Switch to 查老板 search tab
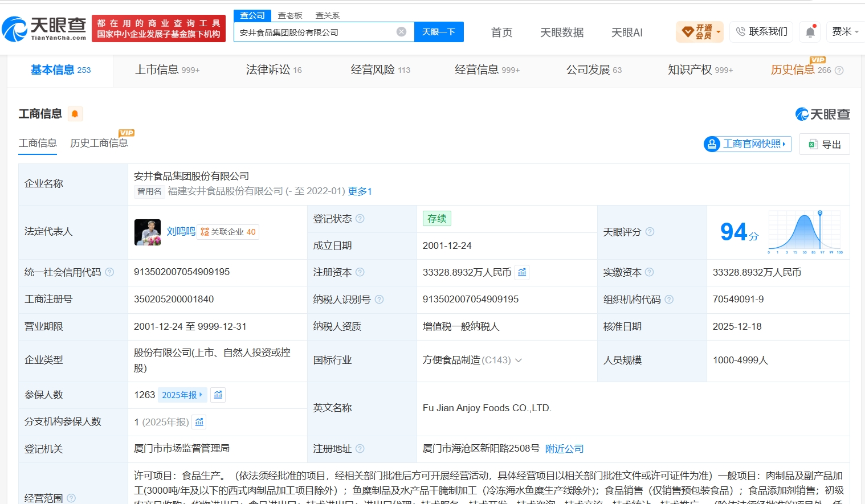 click(x=290, y=15)
